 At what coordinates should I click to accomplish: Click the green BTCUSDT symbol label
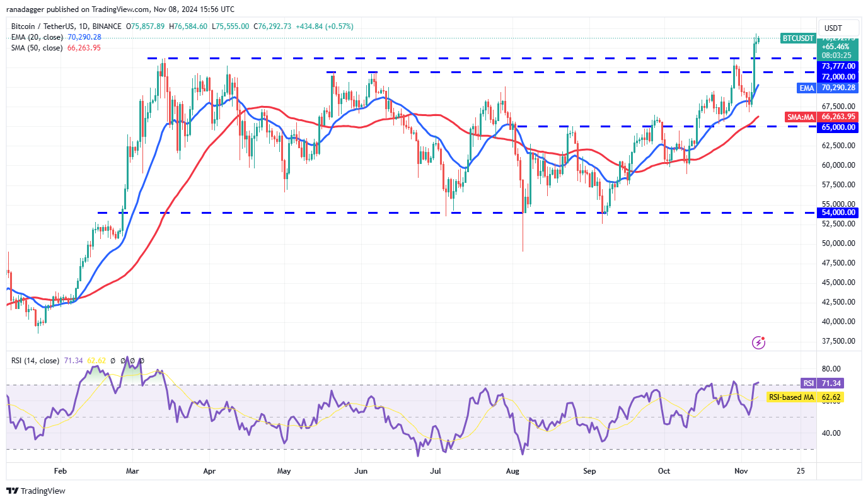coord(797,38)
